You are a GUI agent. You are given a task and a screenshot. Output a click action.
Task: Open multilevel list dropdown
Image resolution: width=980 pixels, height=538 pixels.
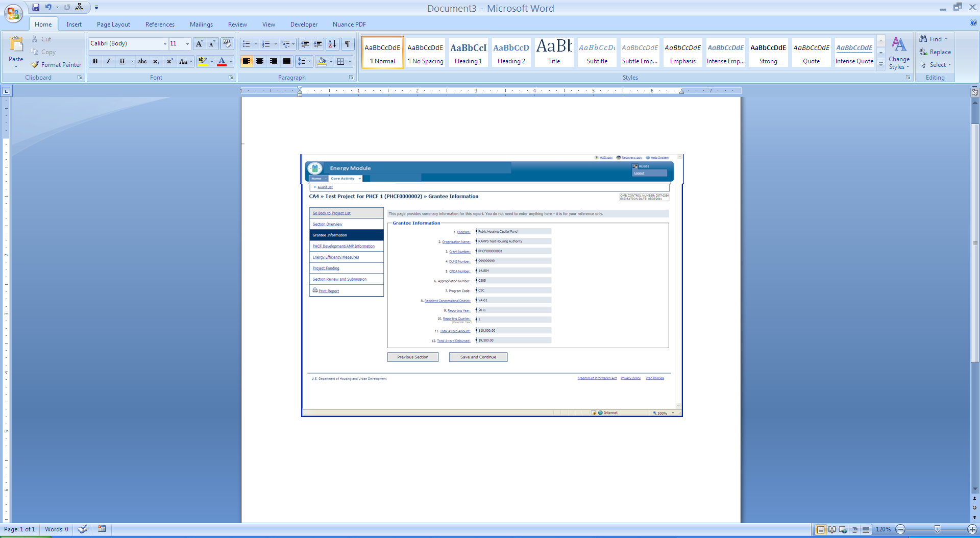[288, 43]
